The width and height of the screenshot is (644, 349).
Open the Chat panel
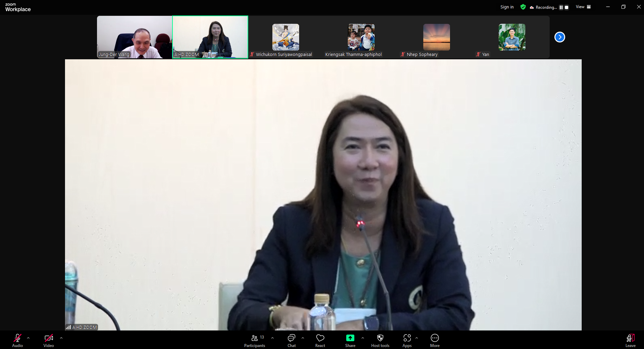point(291,341)
